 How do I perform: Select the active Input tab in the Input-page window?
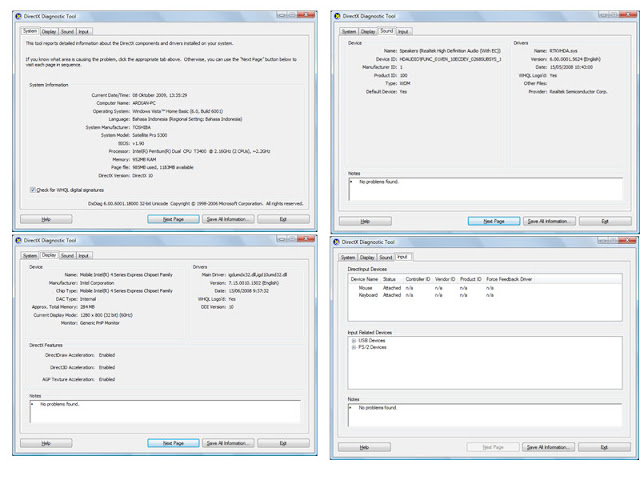point(403,257)
